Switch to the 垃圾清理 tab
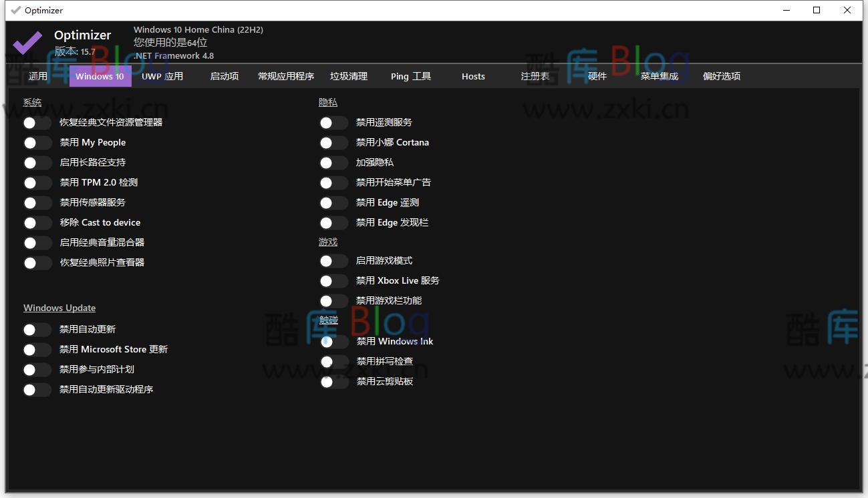 [348, 76]
